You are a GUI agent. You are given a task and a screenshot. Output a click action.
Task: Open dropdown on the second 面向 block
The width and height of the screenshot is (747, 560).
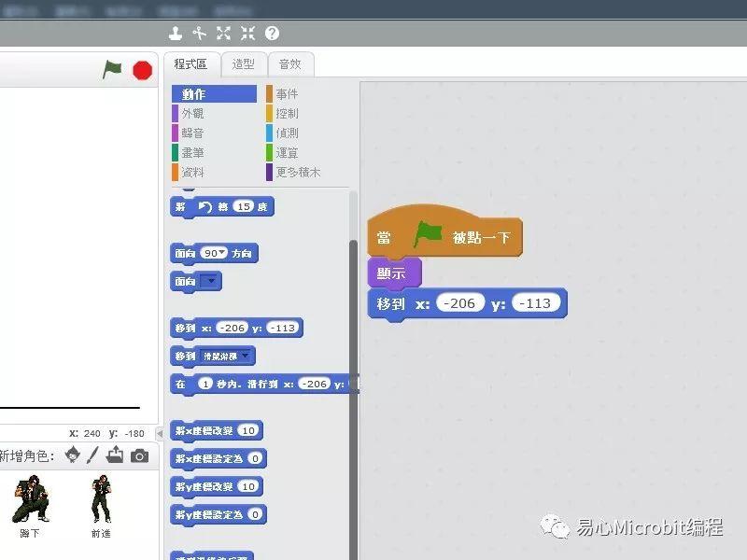coord(210,281)
